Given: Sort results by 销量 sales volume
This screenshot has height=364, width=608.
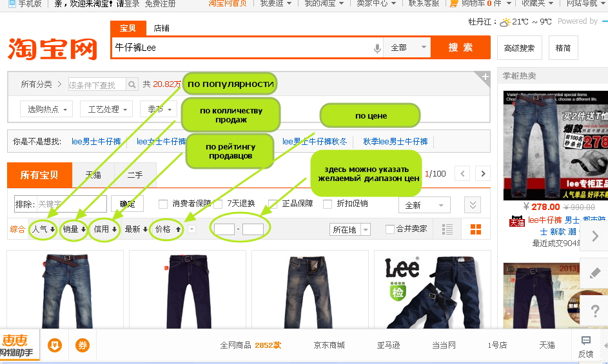Looking at the screenshot, I should pyautogui.click(x=74, y=229).
